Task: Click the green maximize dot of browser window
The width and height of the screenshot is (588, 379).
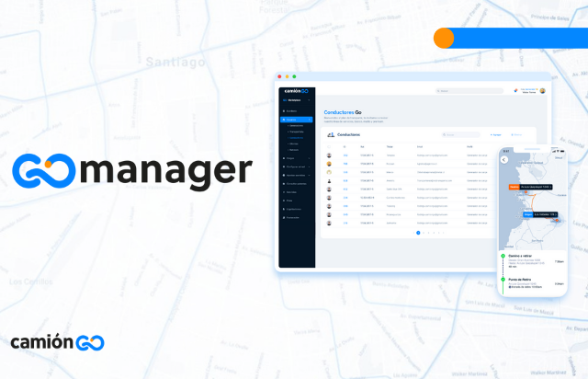Action: coord(294,76)
